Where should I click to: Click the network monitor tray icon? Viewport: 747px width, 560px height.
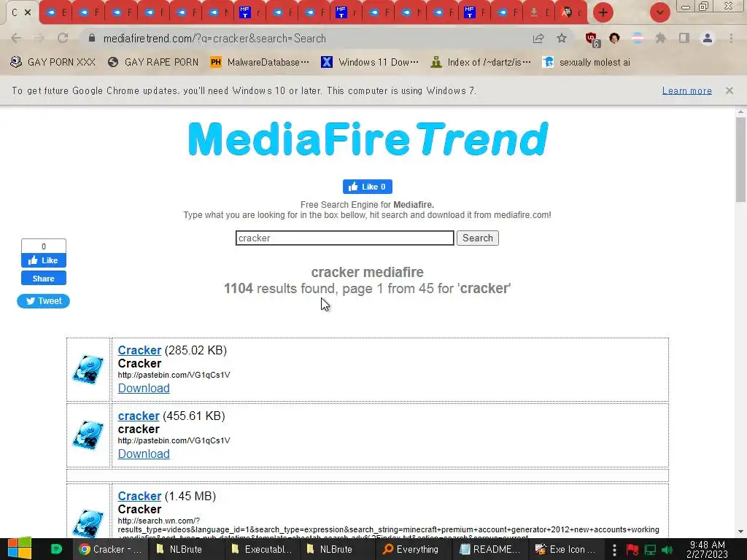pyautogui.click(x=650, y=550)
